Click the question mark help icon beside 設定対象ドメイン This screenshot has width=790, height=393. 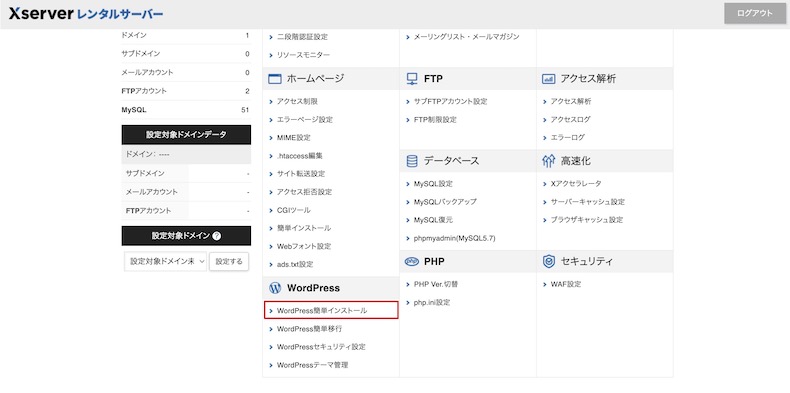[x=217, y=236]
